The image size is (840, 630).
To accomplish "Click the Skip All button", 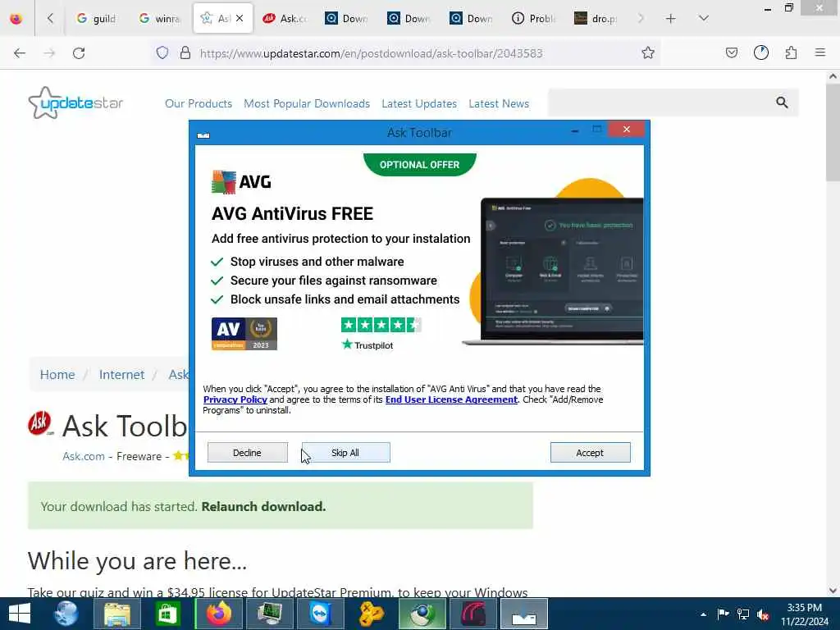I will tap(345, 453).
